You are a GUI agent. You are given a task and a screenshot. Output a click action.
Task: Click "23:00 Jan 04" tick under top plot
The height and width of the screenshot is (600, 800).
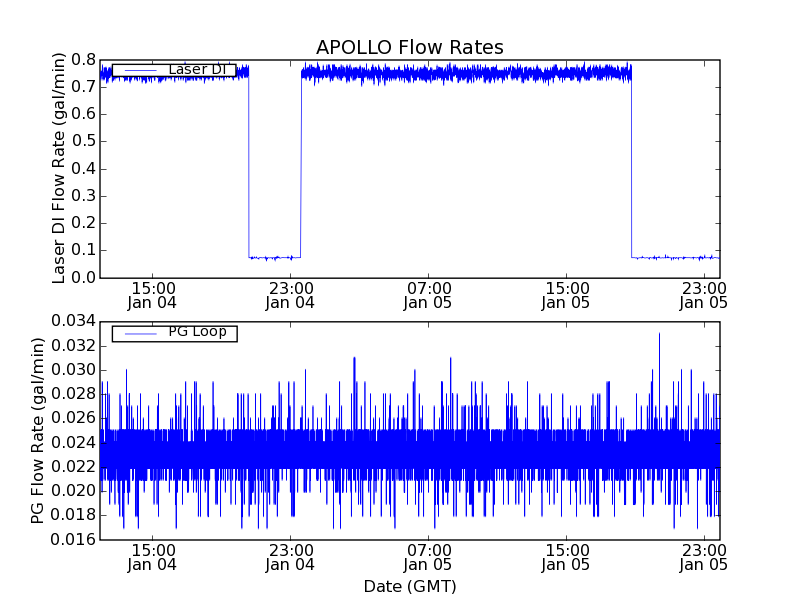pyautogui.click(x=290, y=294)
